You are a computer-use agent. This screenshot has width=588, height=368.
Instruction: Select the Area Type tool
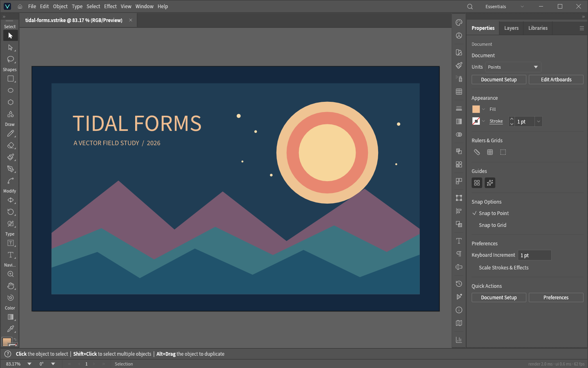[10, 243]
